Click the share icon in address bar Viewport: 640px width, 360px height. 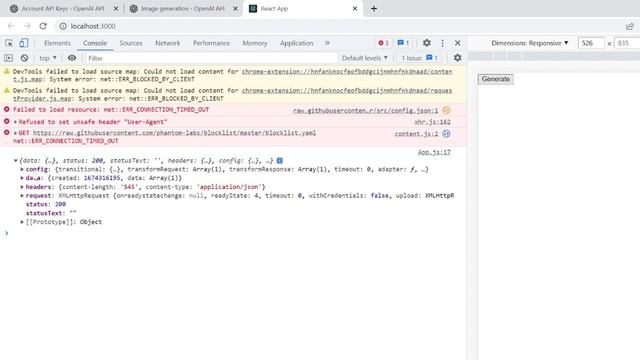point(630,26)
